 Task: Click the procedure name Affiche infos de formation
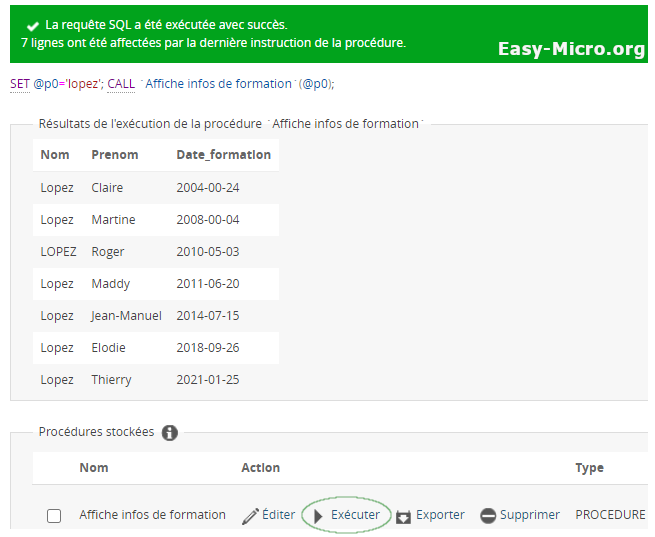(152, 514)
